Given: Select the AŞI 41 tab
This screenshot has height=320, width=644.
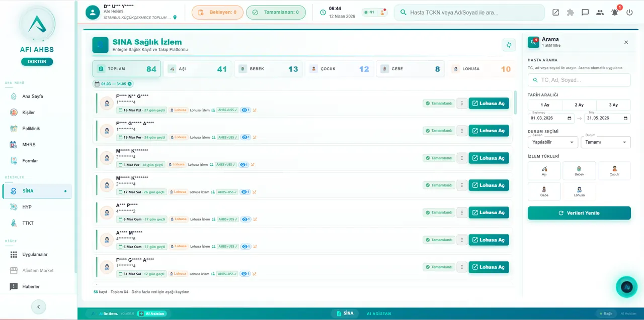Looking at the screenshot, I should (x=198, y=69).
